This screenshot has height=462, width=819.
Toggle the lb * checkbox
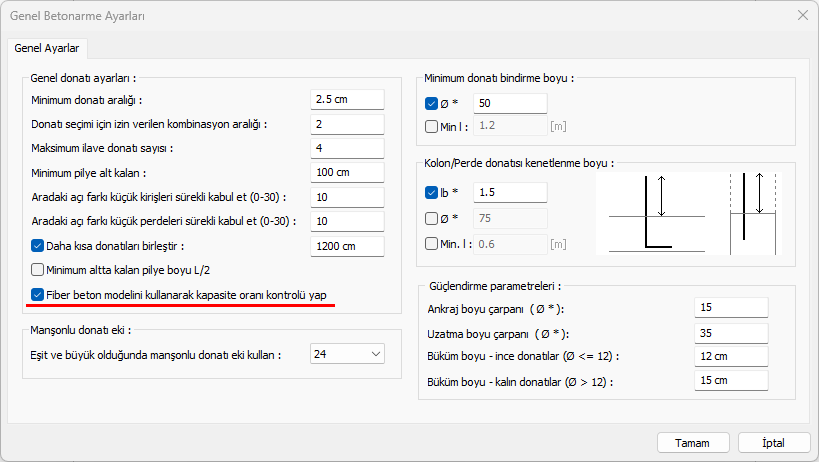coord(432,192)
